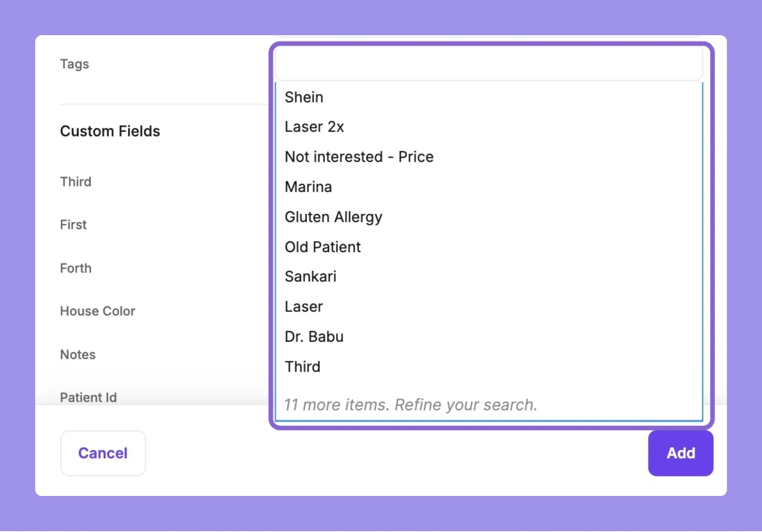
Task: Click the Forth custom field label
Action: (76, 268)
